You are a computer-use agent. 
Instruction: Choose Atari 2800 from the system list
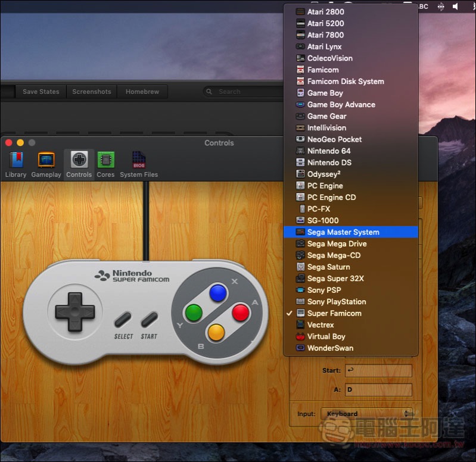(x=351, y=12)
